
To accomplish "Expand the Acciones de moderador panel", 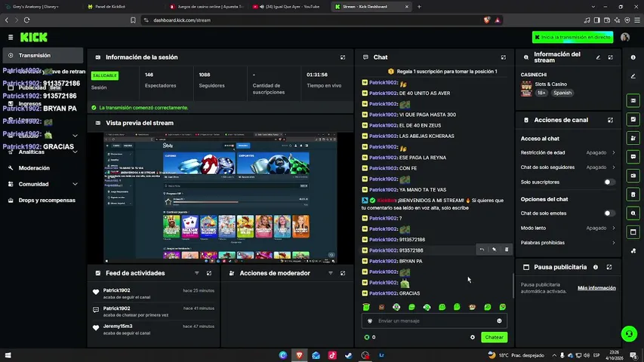I will pos(343,273).
